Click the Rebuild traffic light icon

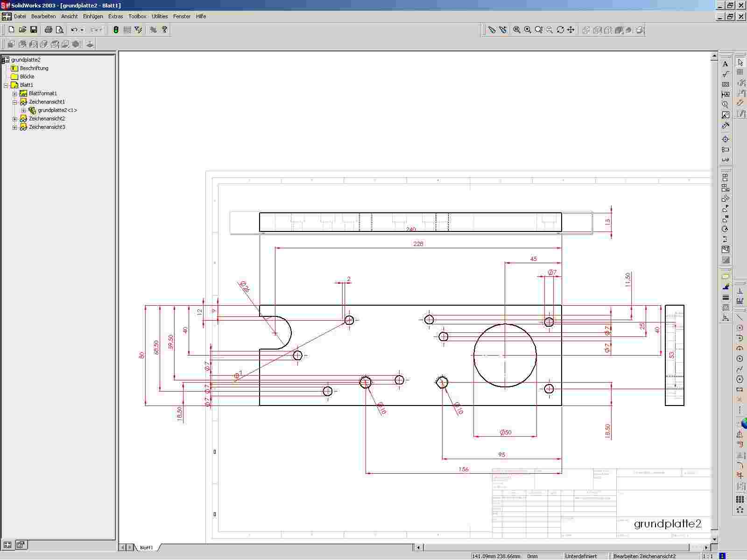point(116,29)
